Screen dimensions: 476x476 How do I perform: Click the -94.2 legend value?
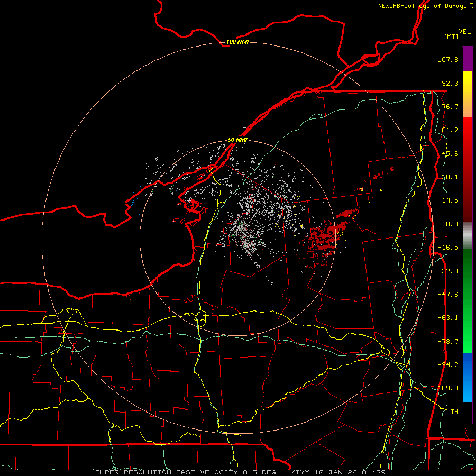[x=448, y=364]
